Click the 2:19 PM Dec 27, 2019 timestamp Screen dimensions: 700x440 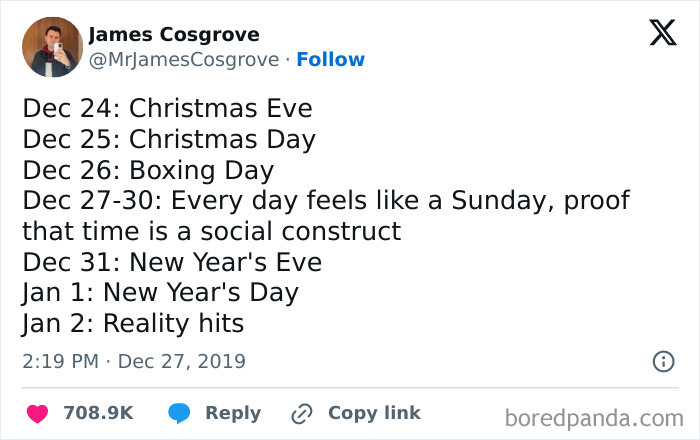point(134,361)
